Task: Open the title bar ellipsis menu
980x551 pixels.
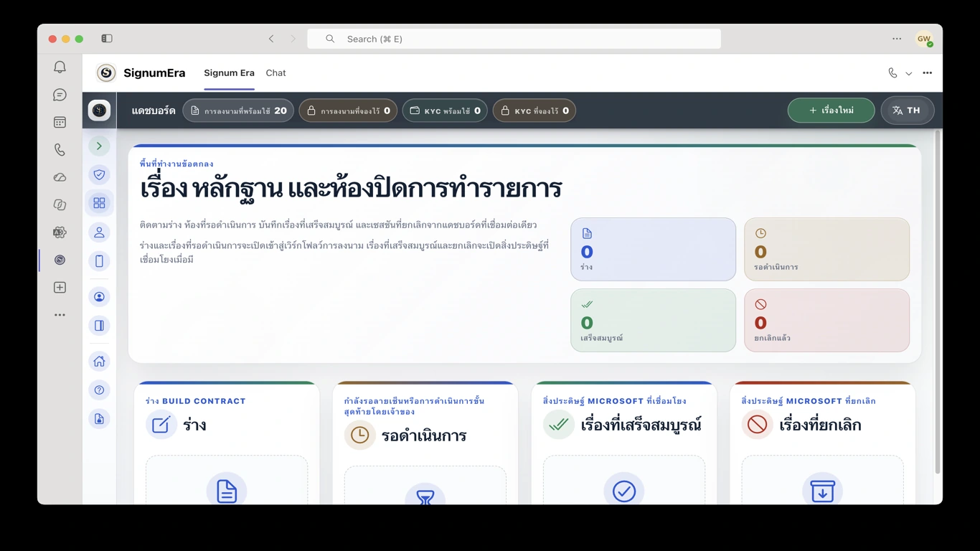Action: (897, 39)
